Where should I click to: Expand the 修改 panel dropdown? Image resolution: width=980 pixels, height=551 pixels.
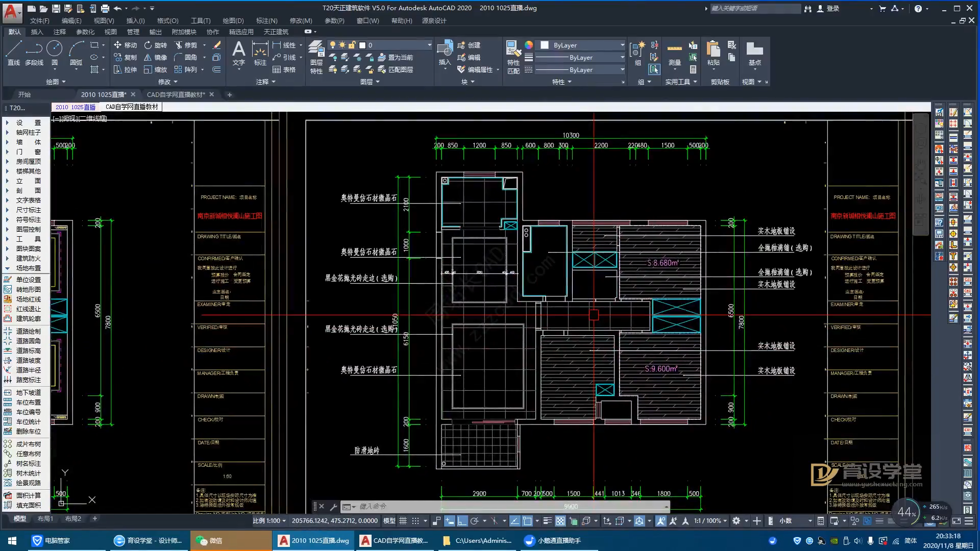coord(168,82)
